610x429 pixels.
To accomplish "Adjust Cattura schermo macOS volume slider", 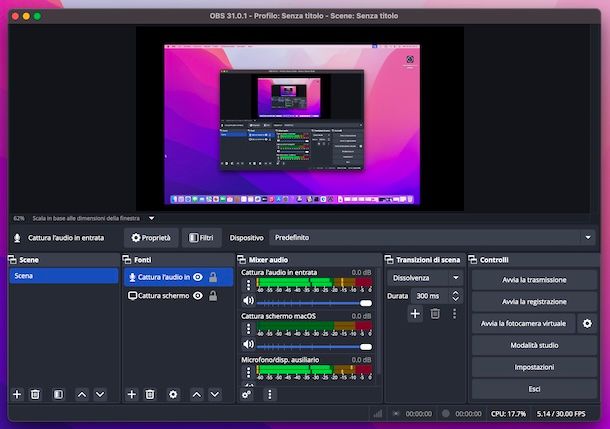I will (314, 346).
